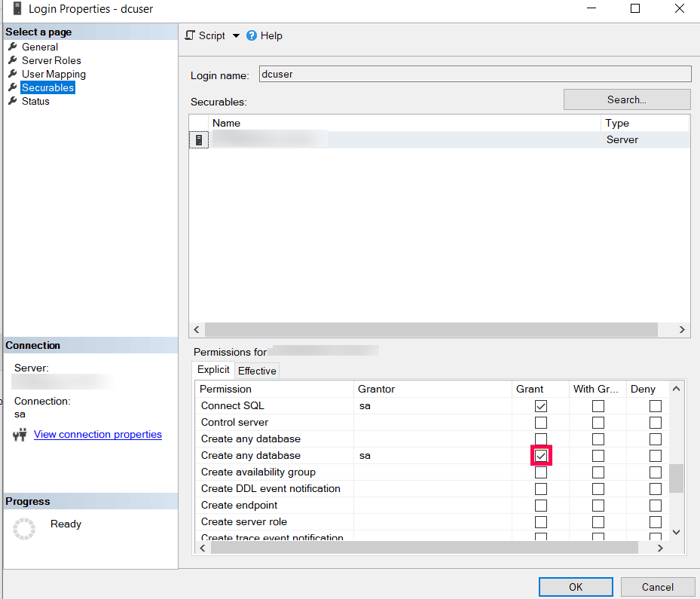Click the wrench icon beside General

pyautogui.click(x=13, y=47)
